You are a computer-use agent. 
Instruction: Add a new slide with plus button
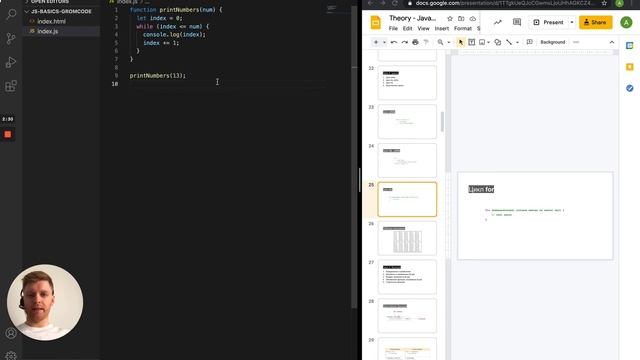[x=376, y=42]
